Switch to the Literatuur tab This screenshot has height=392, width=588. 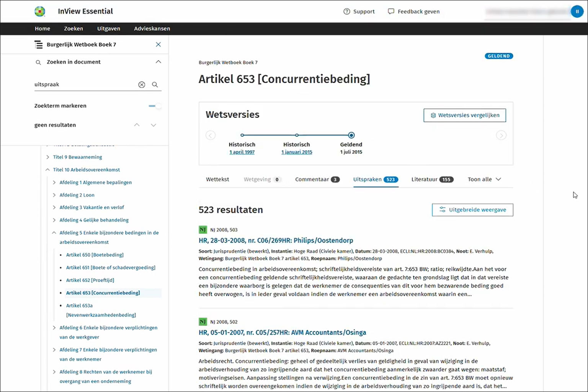[433, 179]
